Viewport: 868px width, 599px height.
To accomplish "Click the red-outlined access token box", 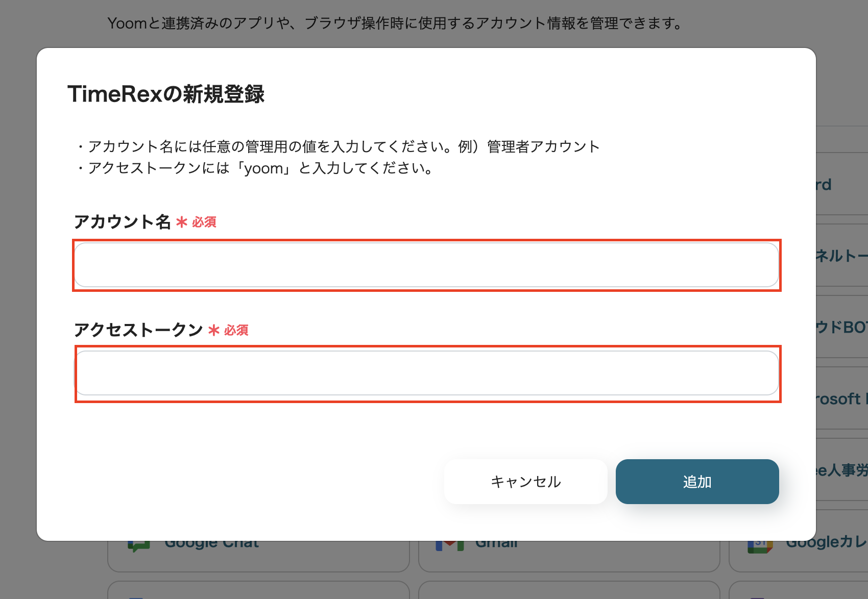I will tap(427, 373).
